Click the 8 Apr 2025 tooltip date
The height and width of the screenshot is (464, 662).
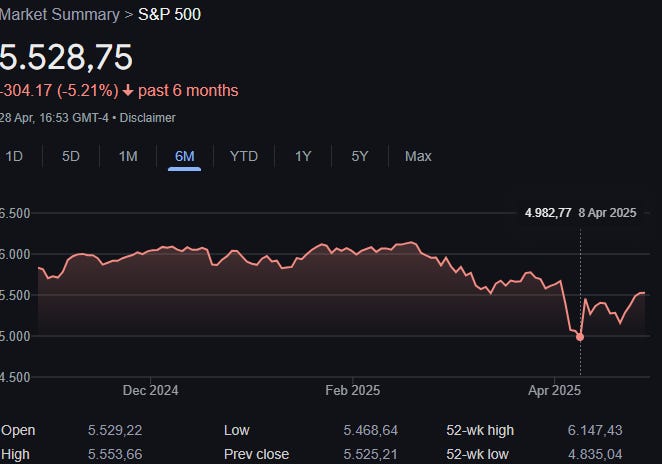click(x=607, y=212)
